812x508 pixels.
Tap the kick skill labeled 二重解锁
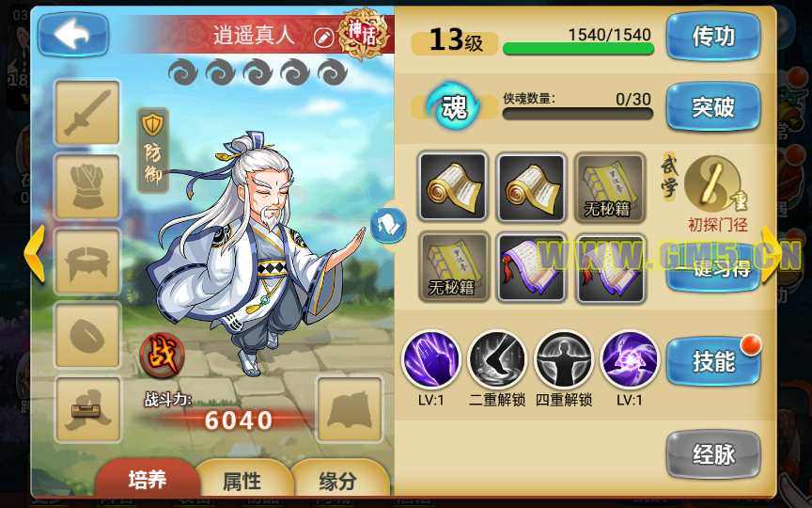point(496,360)
